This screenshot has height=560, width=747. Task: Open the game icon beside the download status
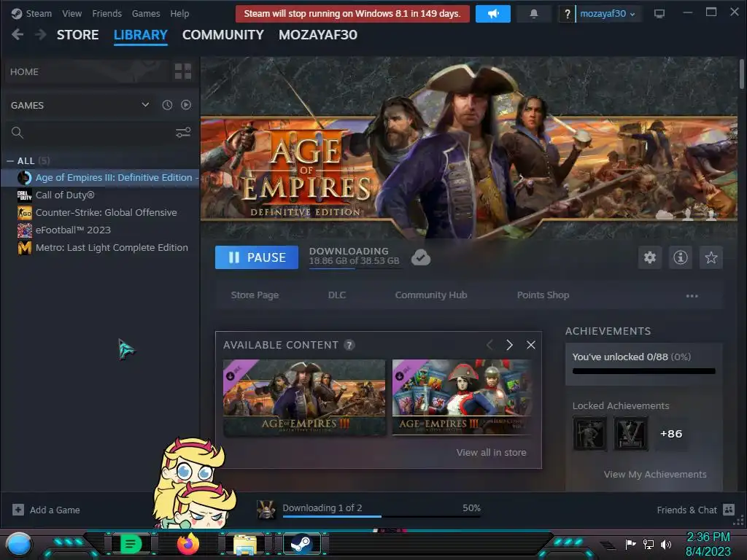coord(266,510)
